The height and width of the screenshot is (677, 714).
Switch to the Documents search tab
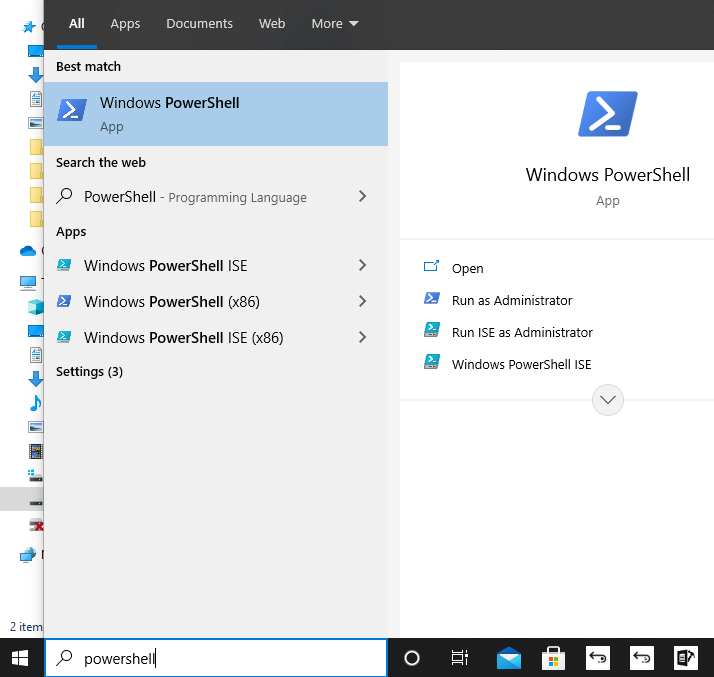pyautogui.click(x=199, y=24)
